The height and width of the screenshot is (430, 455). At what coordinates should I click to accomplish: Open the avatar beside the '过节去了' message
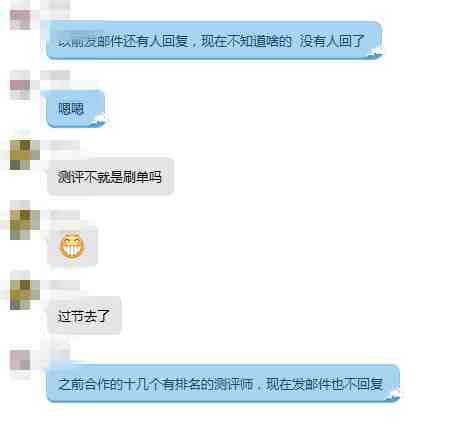click(25, 295)
